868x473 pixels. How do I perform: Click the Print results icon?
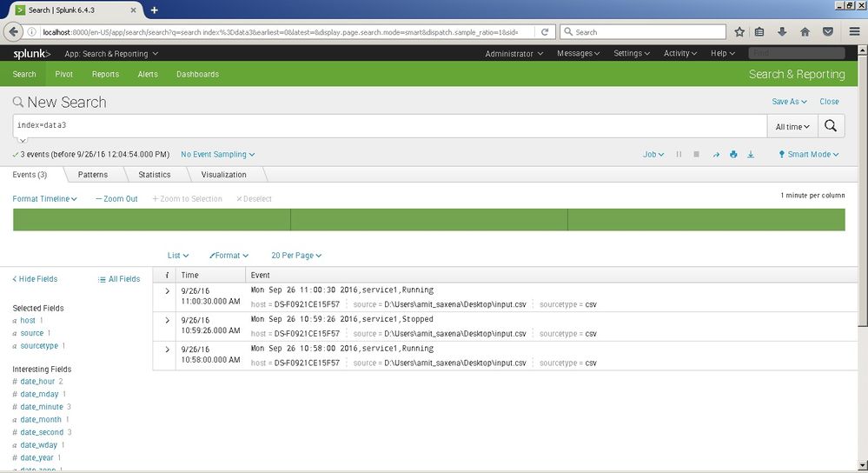tap(733, 155)
